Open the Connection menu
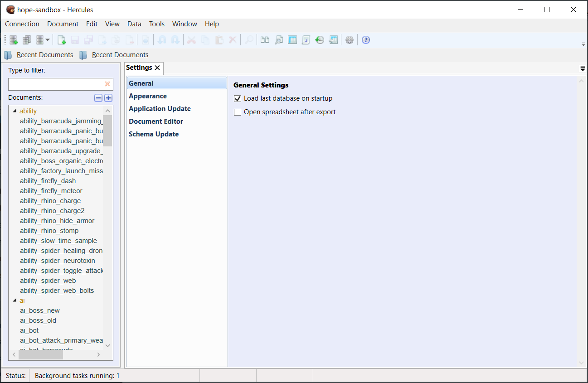 point(22,24)
